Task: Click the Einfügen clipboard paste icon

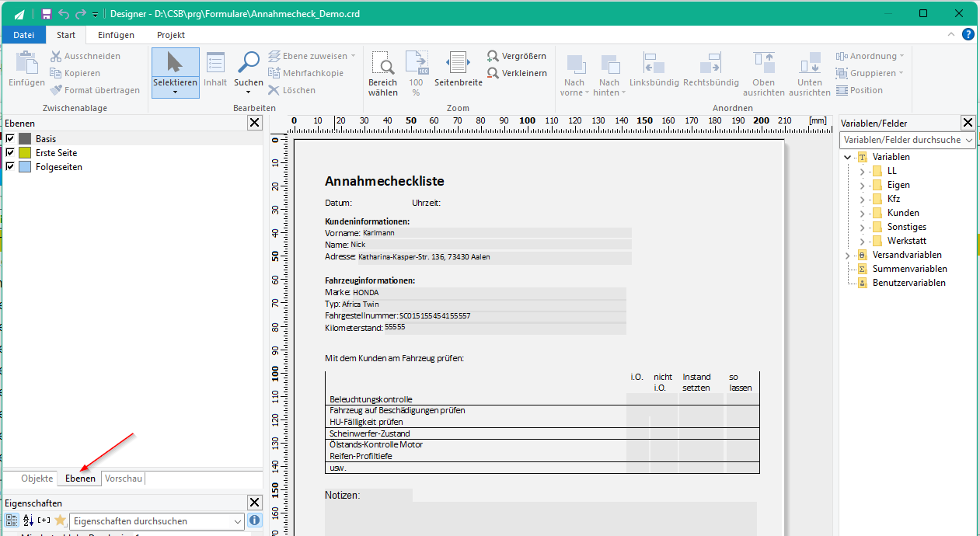Action: [27, 64]
